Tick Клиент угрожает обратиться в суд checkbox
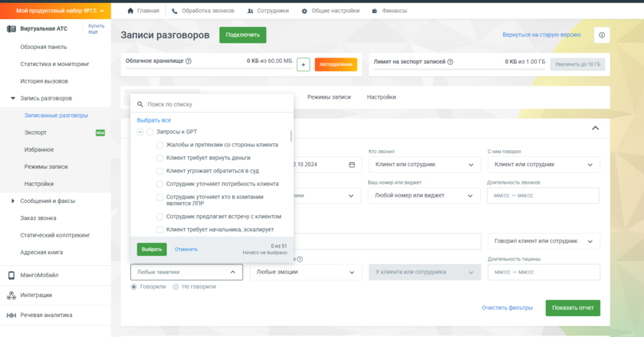The height and width of the screenshot is (337, 644). [159, 171]
